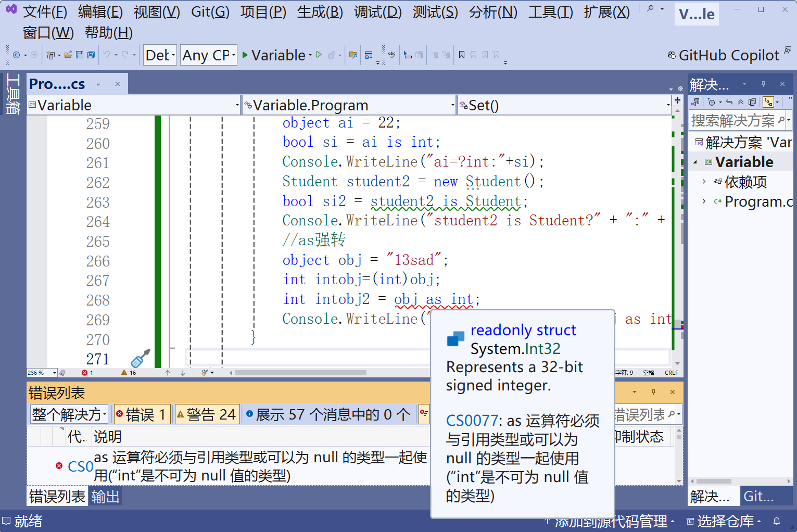Open the Variable project navigation dropdown
Viewport: 797px width, 532px height.
pos(134,105)
